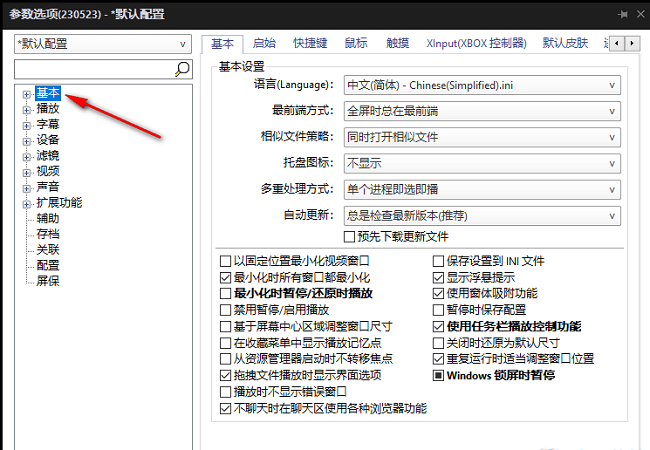Switch to the 启始 tab
Viewport: 650px width, 450px height.
264,43
